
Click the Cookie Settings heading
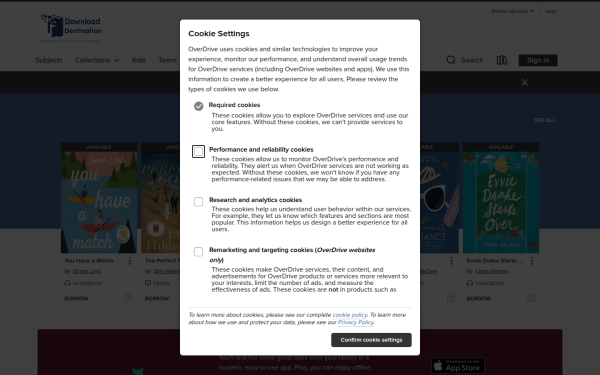pyautogui.click(x=218, y=34)
